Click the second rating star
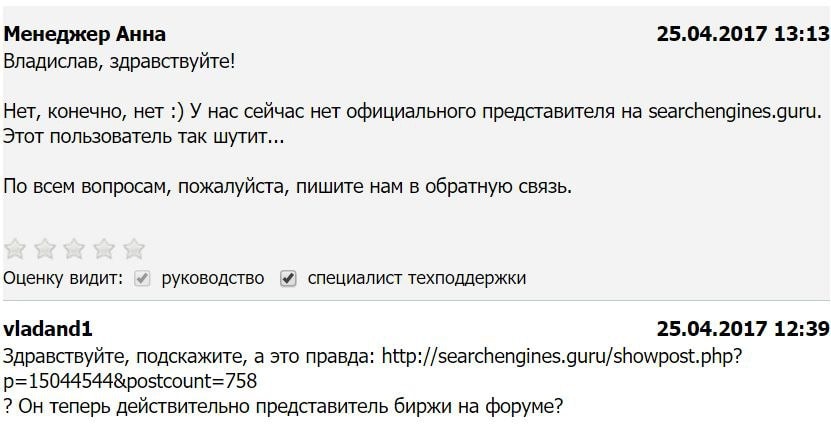Viewport: 831px width, 433px height. [45, 249]
